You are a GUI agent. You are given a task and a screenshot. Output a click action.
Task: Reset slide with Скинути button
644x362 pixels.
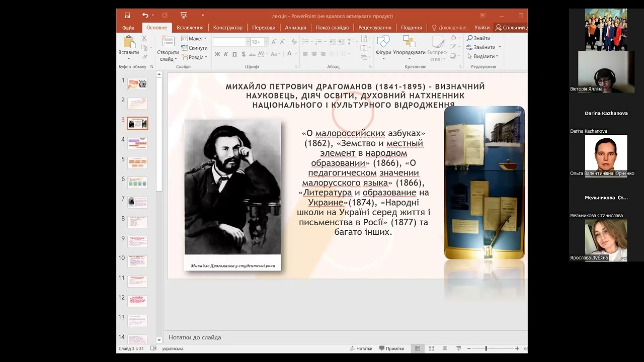click(x=194, y=48)
